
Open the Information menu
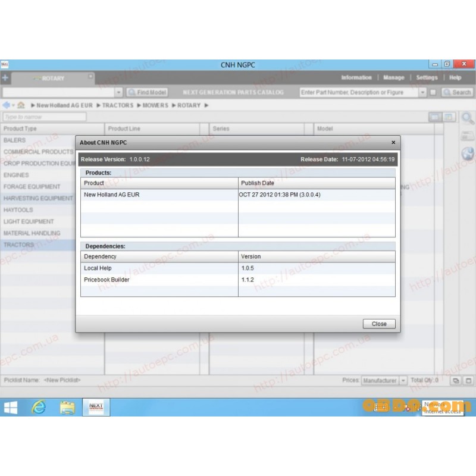(356, 78)
